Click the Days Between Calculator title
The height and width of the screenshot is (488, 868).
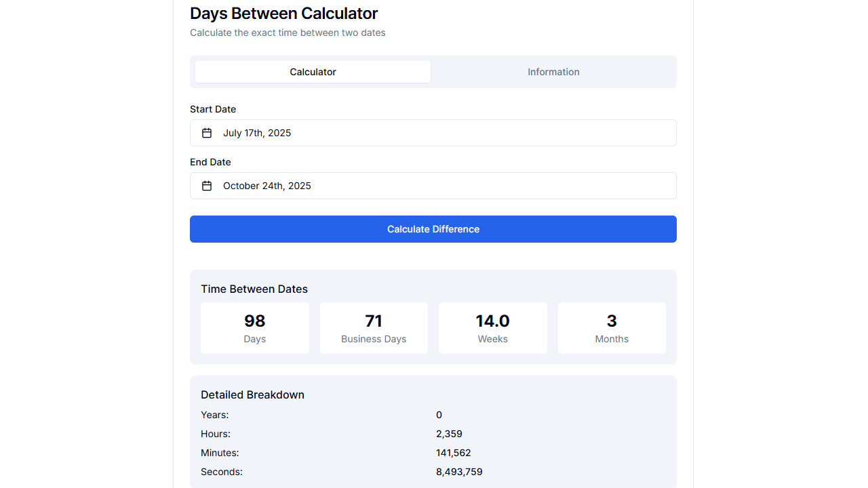point(284,14)
